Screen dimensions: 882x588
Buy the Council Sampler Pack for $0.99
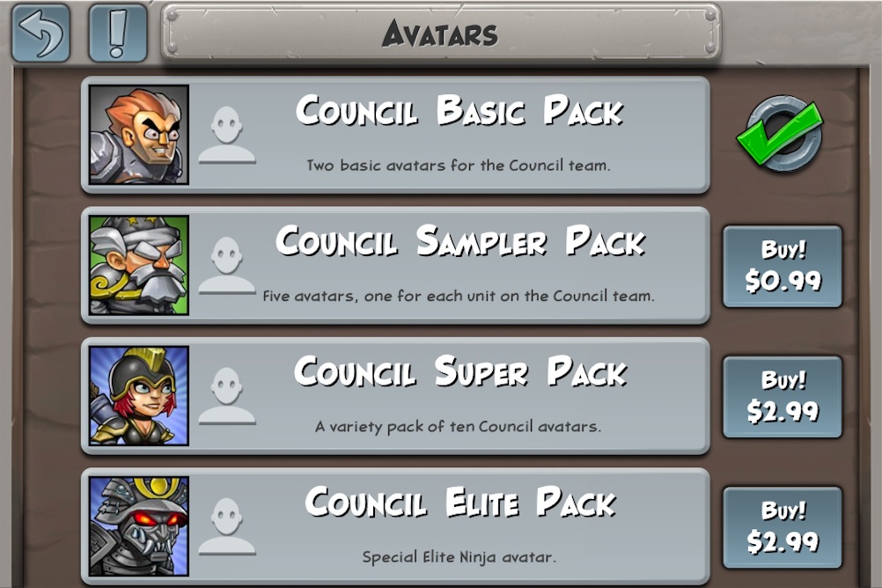click(x=783, y=266)
